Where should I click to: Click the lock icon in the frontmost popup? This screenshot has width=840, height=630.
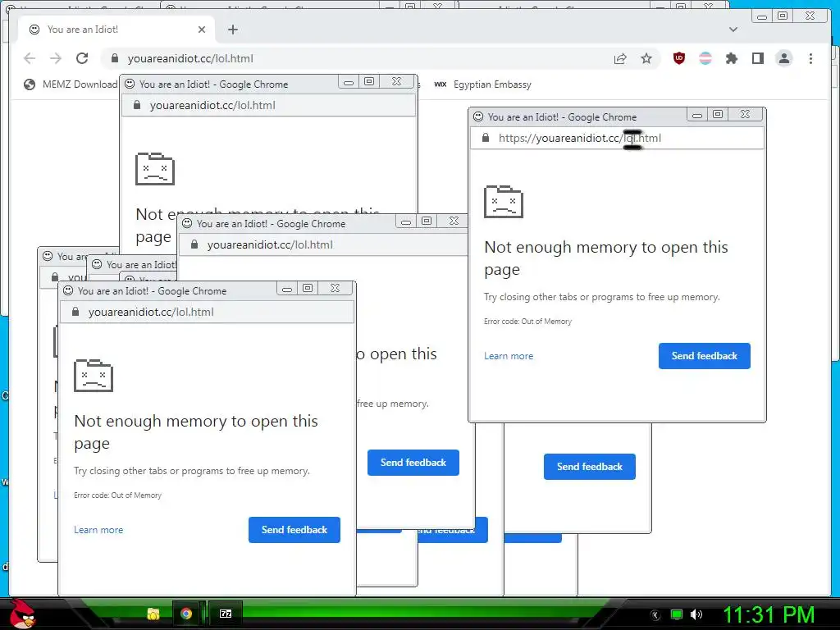[x=75, y=312]
